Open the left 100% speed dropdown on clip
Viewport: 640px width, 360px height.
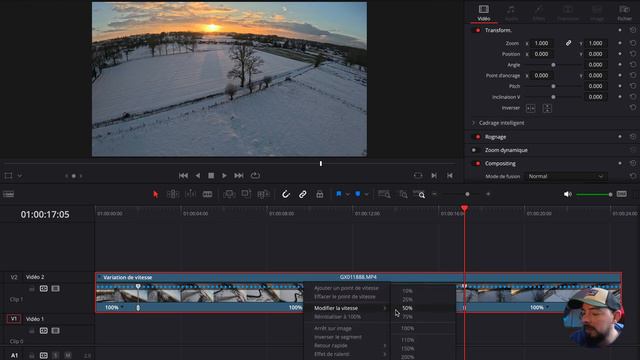122,307
